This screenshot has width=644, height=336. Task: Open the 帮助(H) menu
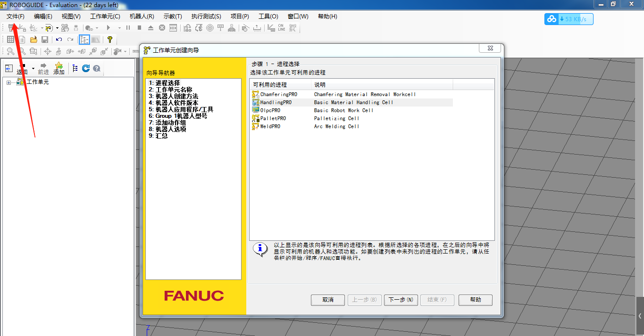click(x=327, y=16)
